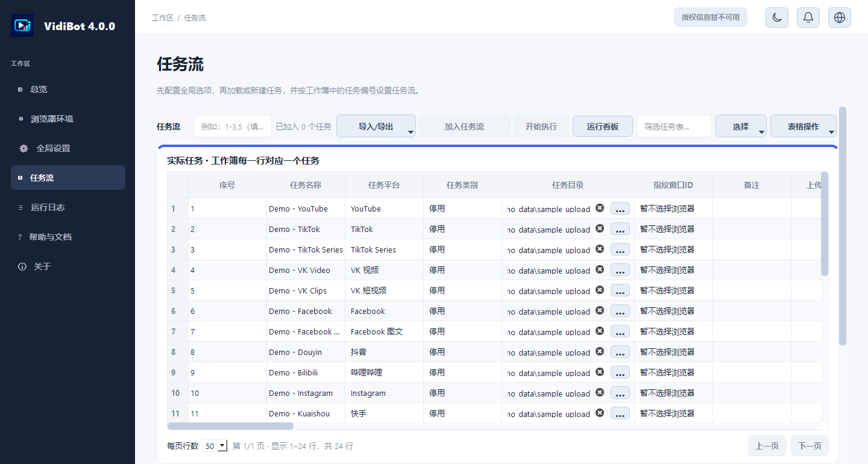This screenshot has height=464, width=868.
Task: Click 工作区 in the breadcrumb
Action: point(163,18)
